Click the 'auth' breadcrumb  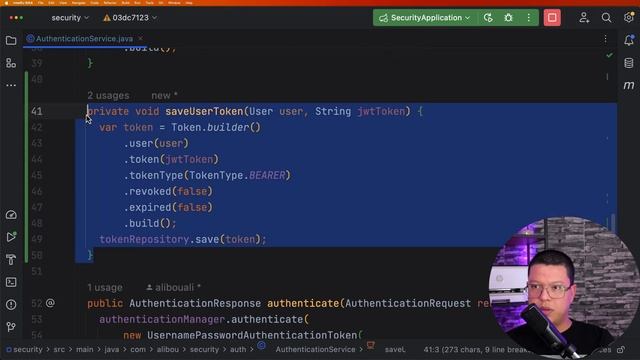pos(238,349)
